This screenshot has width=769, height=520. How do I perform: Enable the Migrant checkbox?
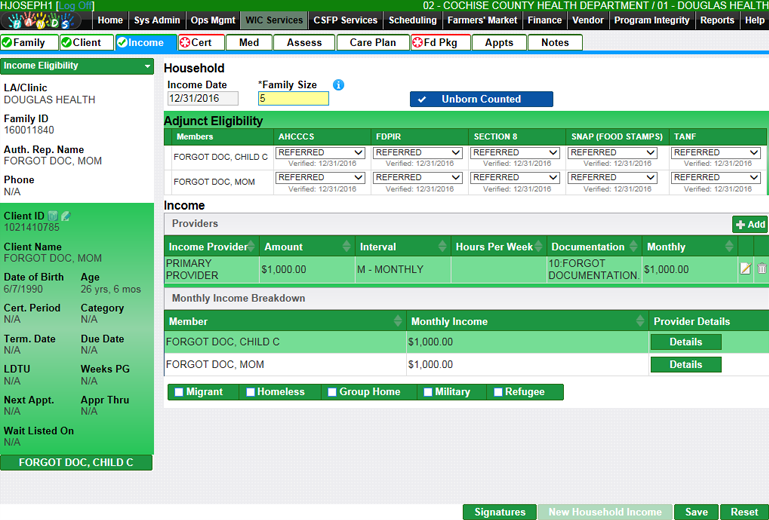(x=179, y=392)
